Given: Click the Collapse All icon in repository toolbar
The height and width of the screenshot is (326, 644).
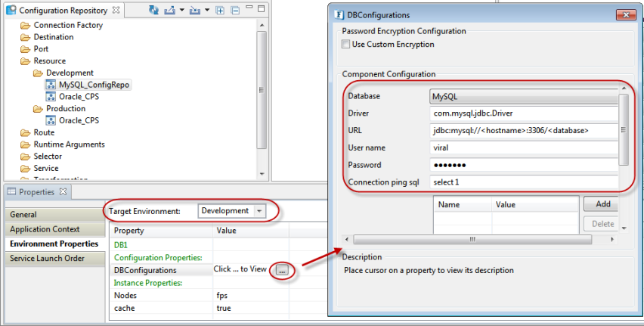Looking at the screenshot, I should click(x=234, y=11).
